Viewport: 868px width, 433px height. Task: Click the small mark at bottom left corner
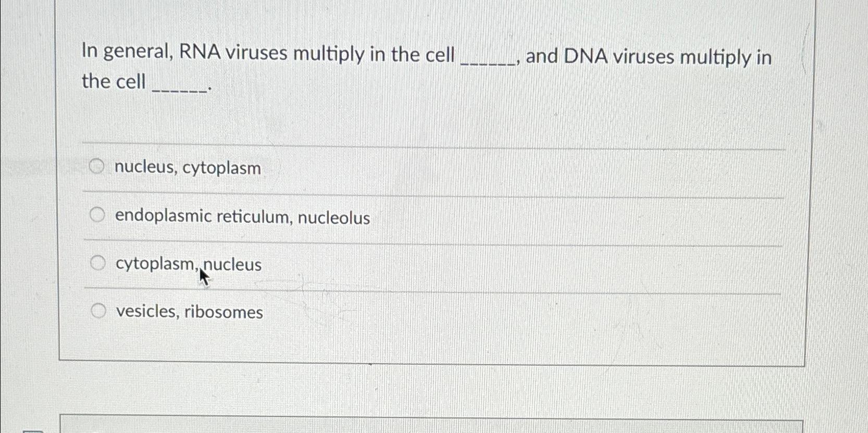[33, 430]
